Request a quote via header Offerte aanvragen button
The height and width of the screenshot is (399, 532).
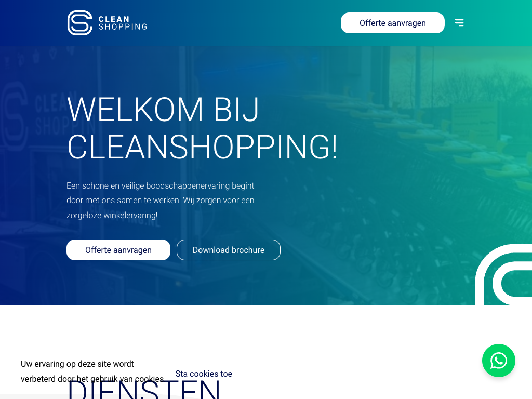393,23
